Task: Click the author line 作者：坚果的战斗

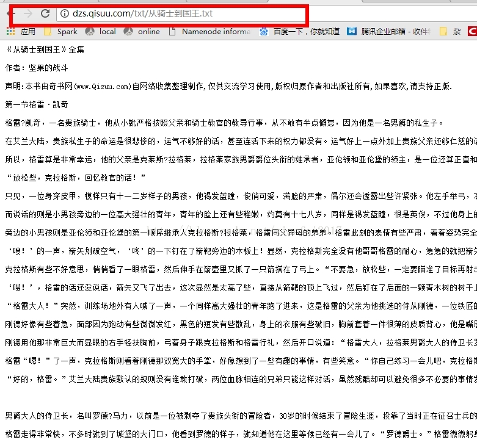Action: tap(37, 68)
